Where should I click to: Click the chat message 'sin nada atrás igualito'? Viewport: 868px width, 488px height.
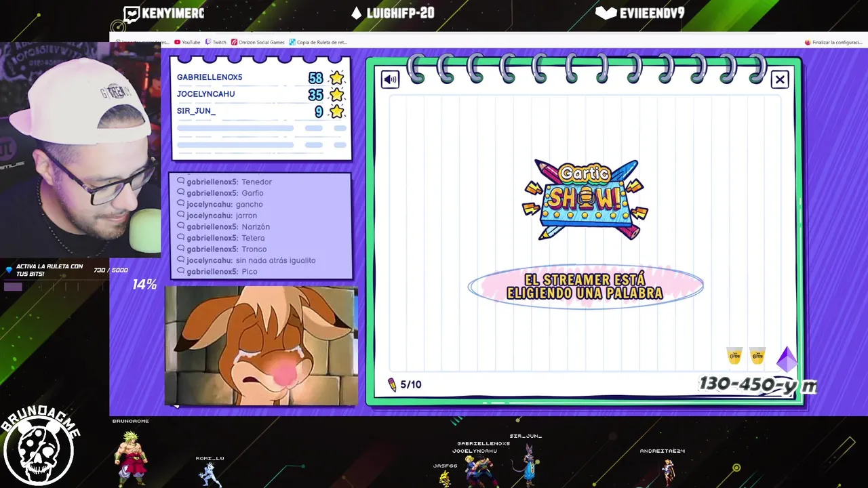(x=276, y=260)
